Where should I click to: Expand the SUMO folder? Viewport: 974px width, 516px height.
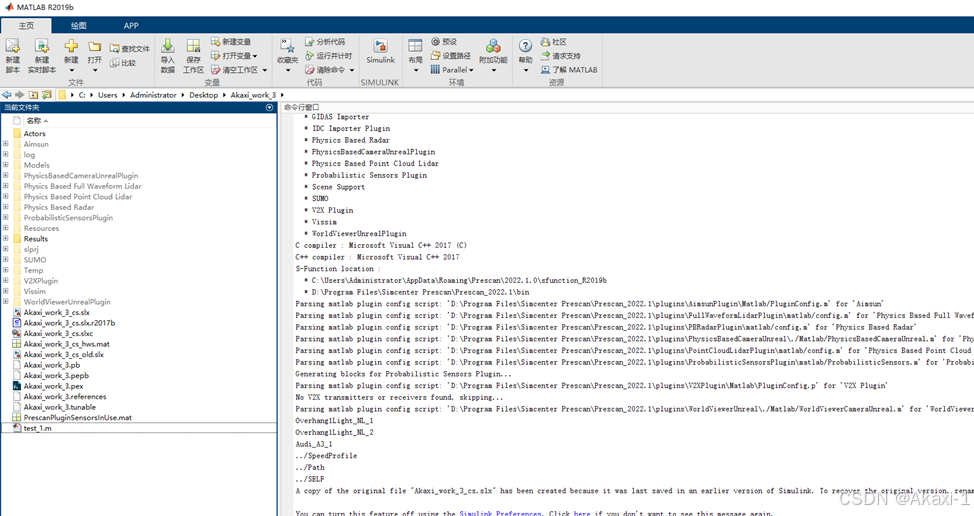pos(6,260)
